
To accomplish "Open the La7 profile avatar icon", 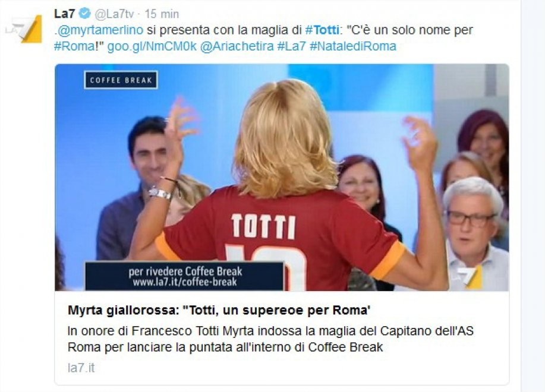I will (24, 29).
